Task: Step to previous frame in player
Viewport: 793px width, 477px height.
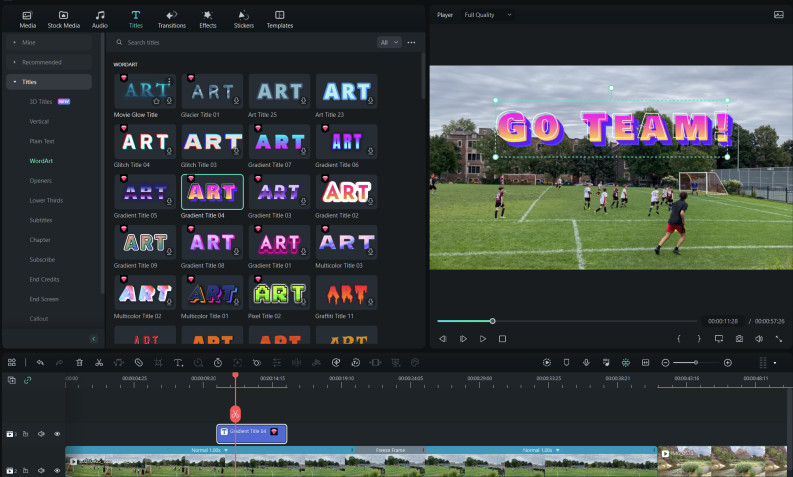Action: pos(443,339)
